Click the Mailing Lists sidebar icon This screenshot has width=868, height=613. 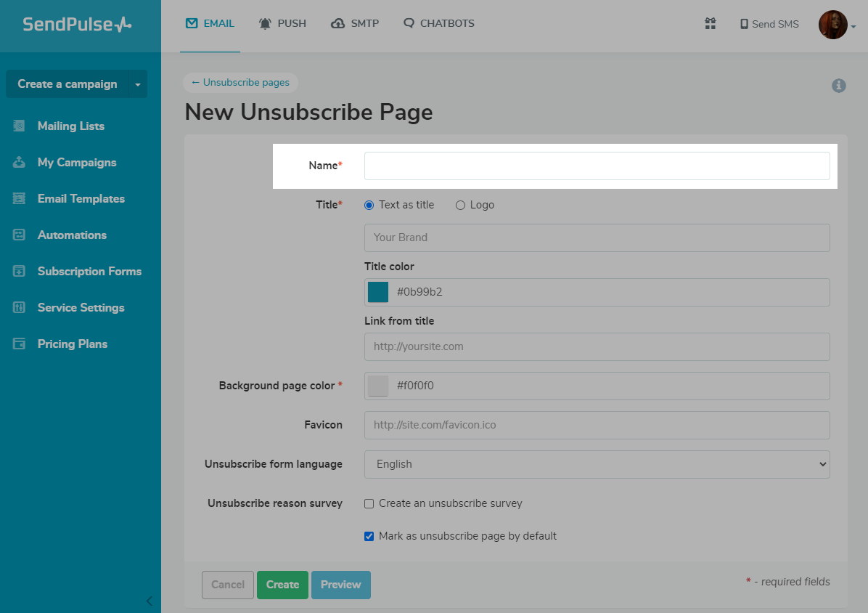pyautogui.click(x=20, y=126)
